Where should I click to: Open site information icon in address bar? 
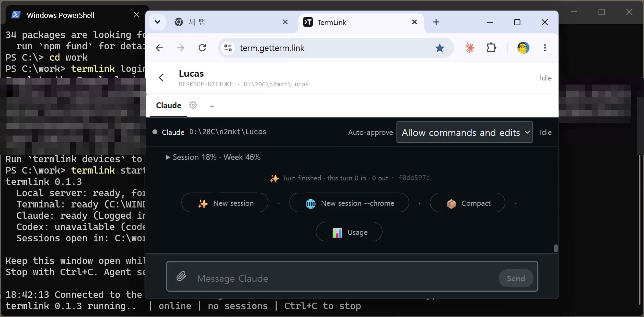click(x=228, y=48)
